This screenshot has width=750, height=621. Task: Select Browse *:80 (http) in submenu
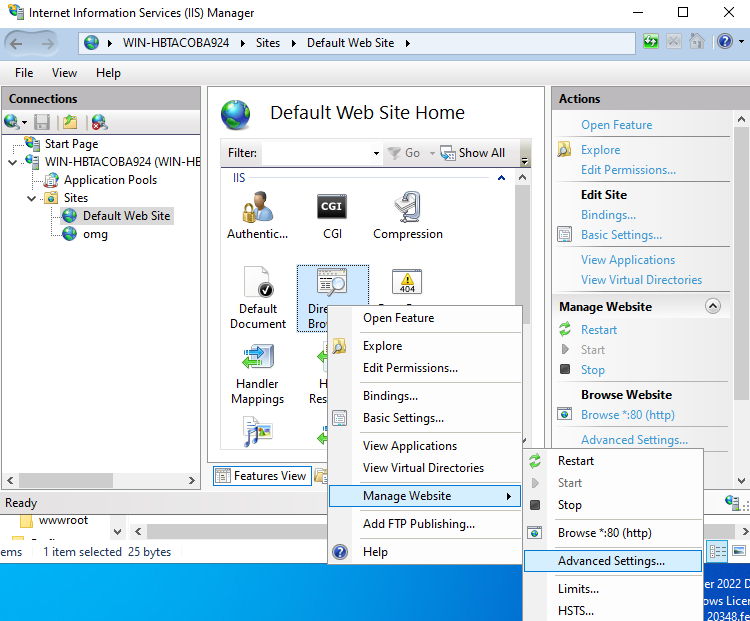point(613,532)
